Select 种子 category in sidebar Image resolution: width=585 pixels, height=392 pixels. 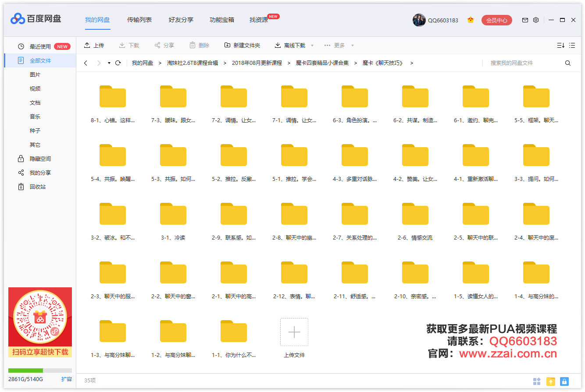[x=35, y=131]
